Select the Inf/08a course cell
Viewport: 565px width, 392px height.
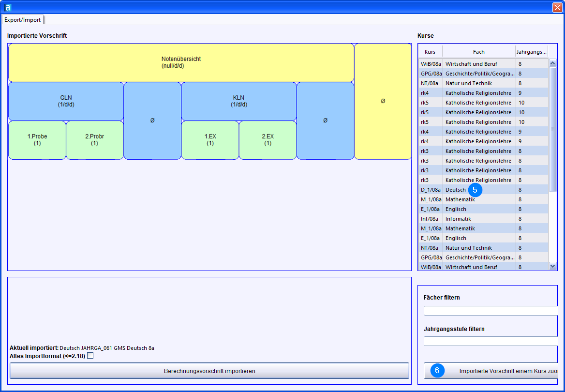(431, 219)
